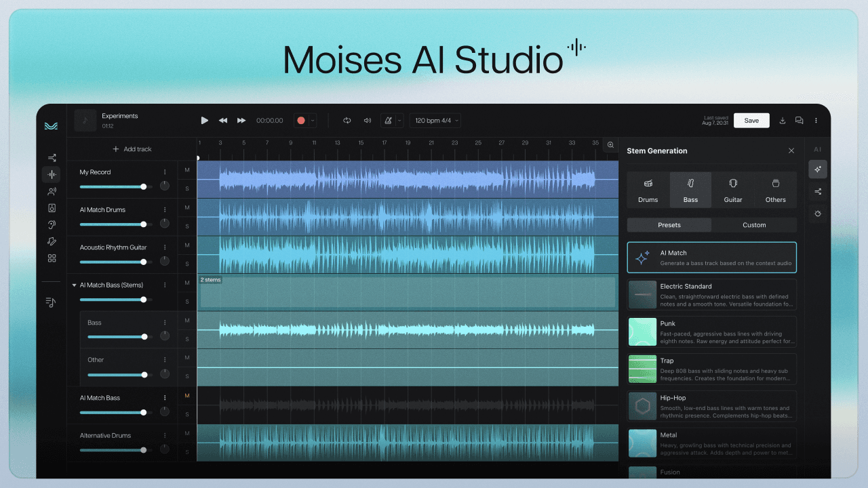Open the speaker sidebar icon
868x488 pixels.
52,208
